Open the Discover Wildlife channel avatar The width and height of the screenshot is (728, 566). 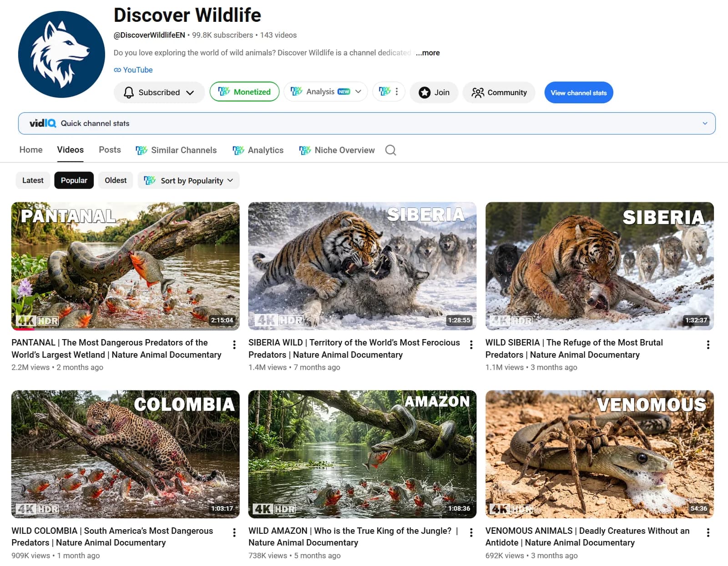[x=61, y=55]
